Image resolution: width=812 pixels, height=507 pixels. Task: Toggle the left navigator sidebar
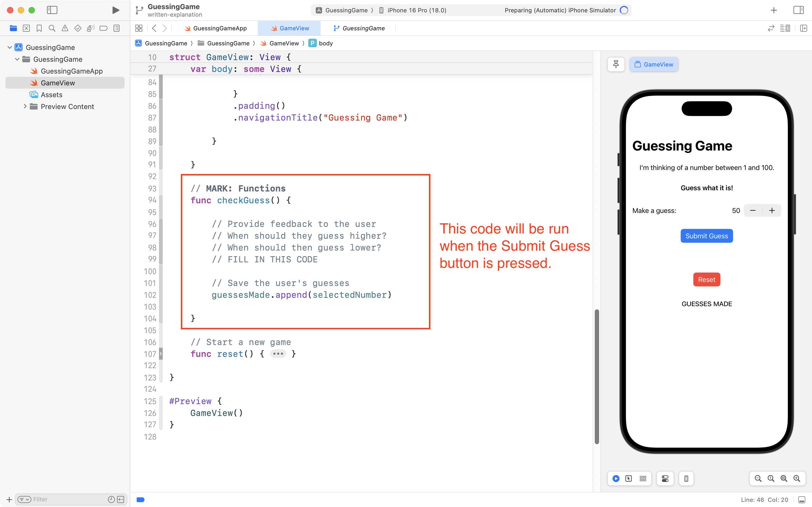pos(52,10)
